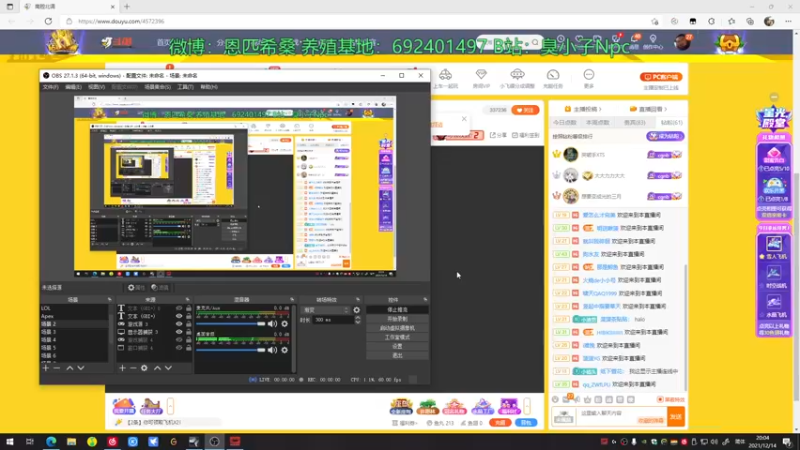Toggle visibility of display capture source

pyautogui.click(x=179, y=332)
